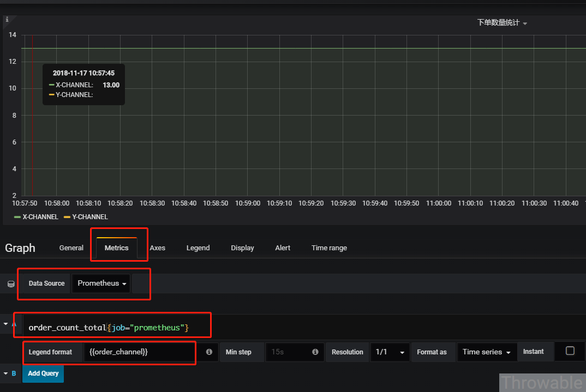Click the order_count_total query expression field
This screenshot has width=586, height=392.
pos(116,328)
